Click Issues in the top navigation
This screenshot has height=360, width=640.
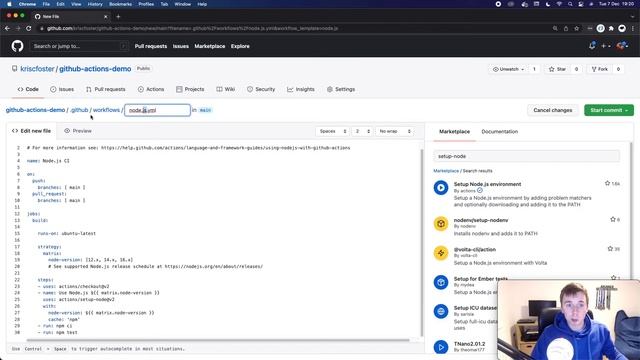[180, 46]
